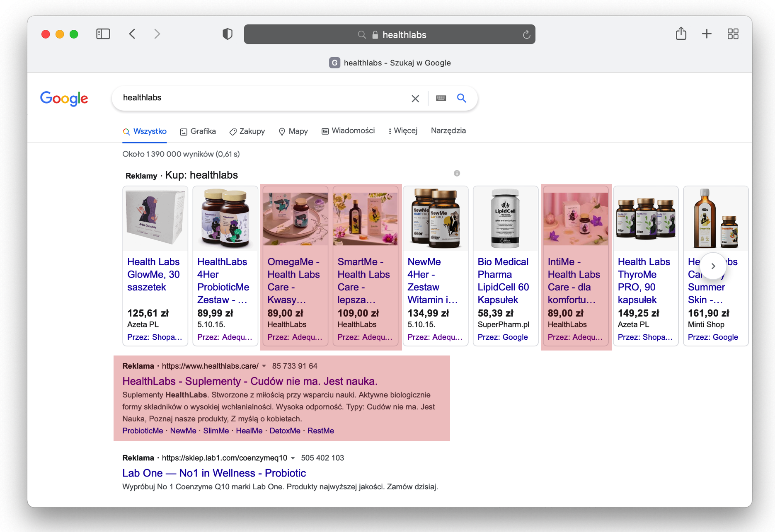Open HealthLabs 4Her ProbioticMe product image
The image size is (775, 532).
pos(225,219)
